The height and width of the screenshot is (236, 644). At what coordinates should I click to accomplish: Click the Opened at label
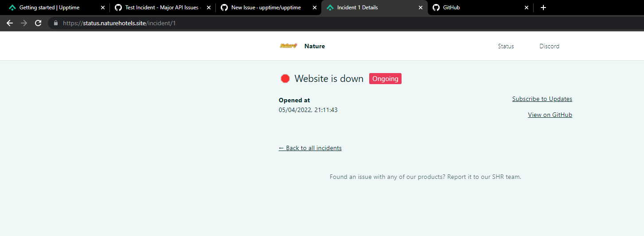294,101
